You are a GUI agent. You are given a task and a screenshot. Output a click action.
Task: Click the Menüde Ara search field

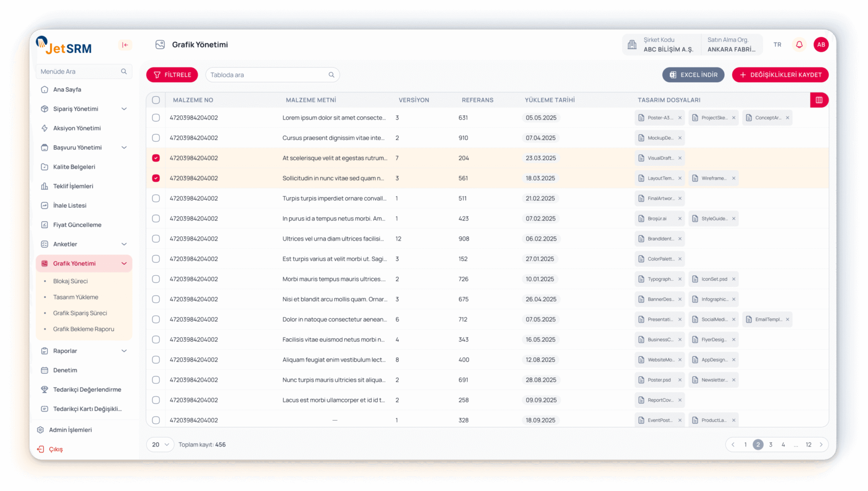pyautogui.click(x=79, y=71)
